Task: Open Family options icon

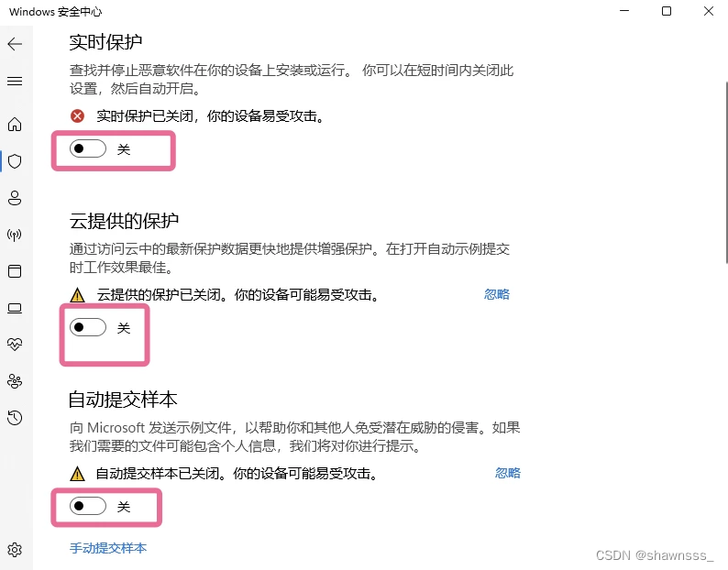Action: pos(15,381)
